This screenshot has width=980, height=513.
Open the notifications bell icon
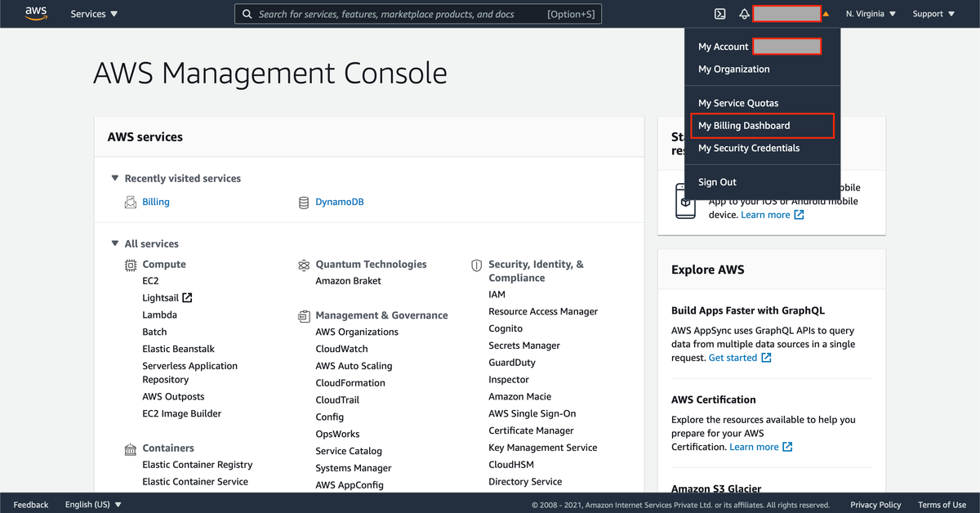pyautogui.click(x=744, y=14)
